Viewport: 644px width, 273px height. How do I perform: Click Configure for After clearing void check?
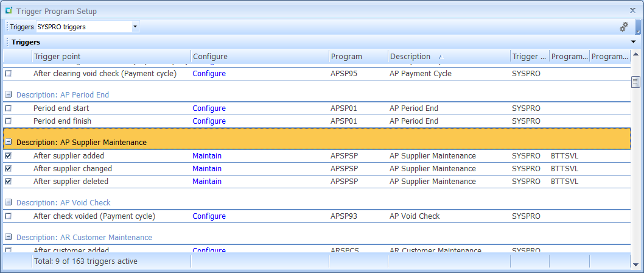[209, 74]
